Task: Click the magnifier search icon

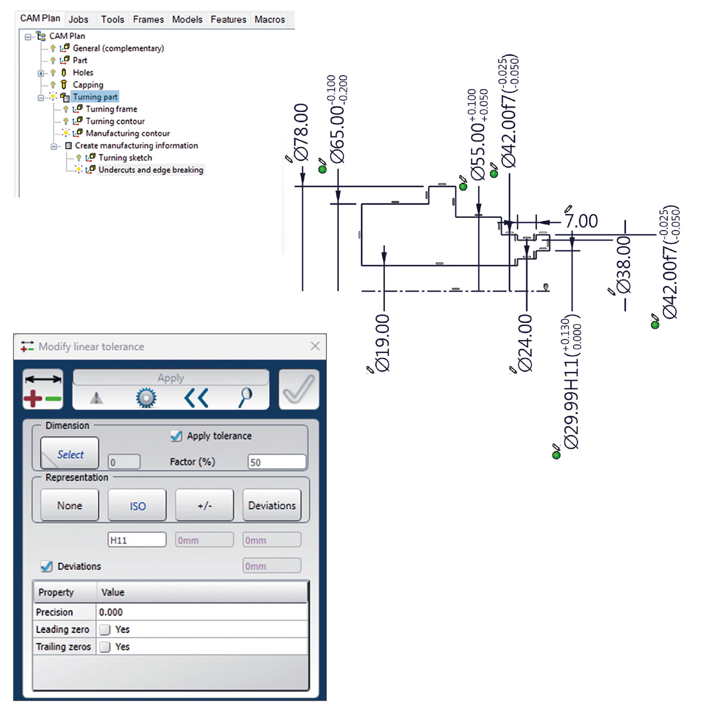Action: click(x=245, y=397)
